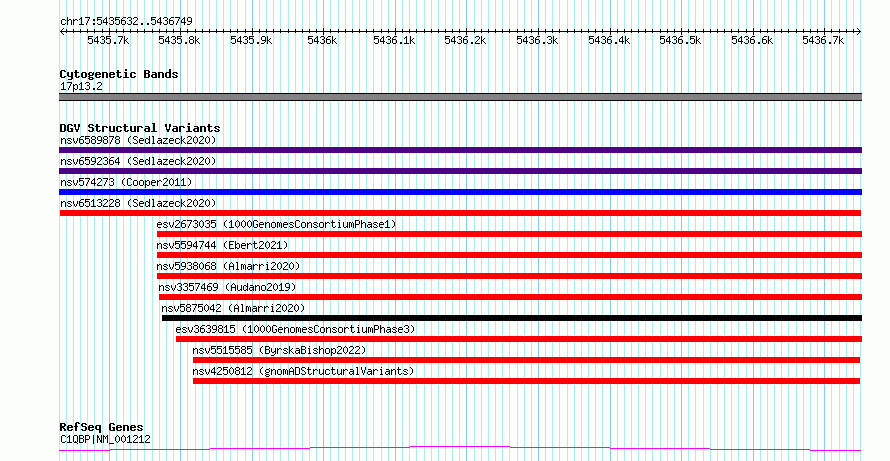Click the red bar under nsv5938068
Viewport: 890px width, 461px height.
coord(509,276)
